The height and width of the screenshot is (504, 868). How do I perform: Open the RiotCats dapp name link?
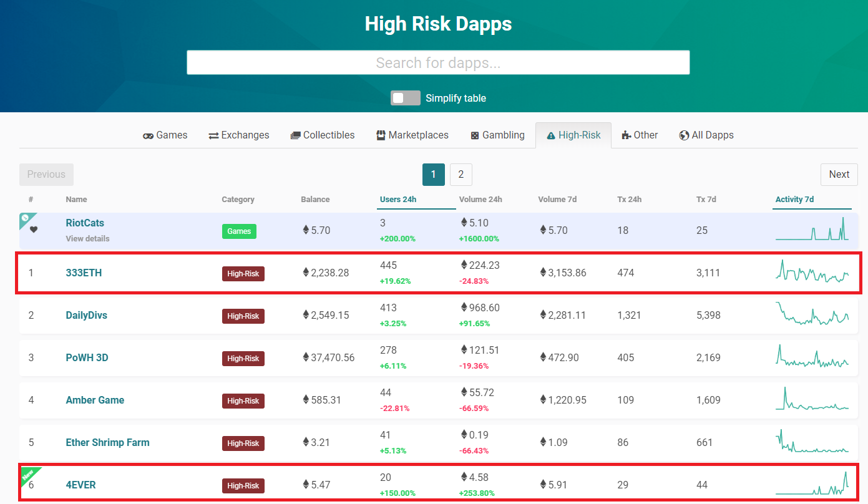tap(85, 223)
